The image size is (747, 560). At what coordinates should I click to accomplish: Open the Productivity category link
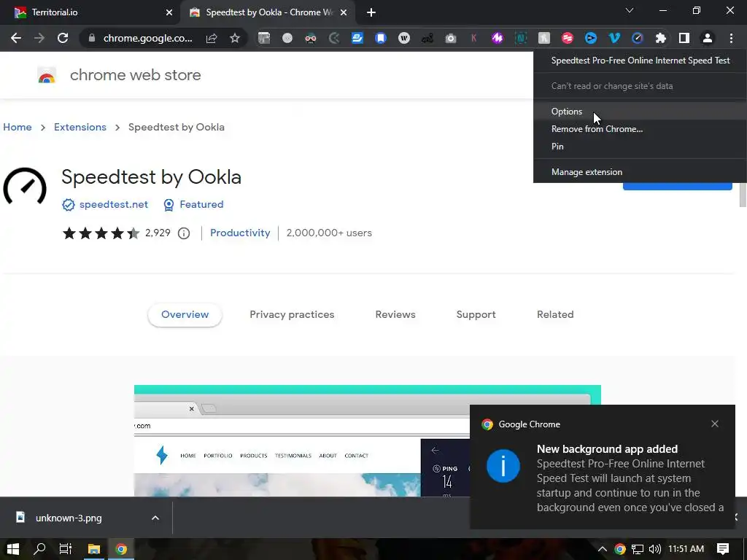[x=240, y=233]
